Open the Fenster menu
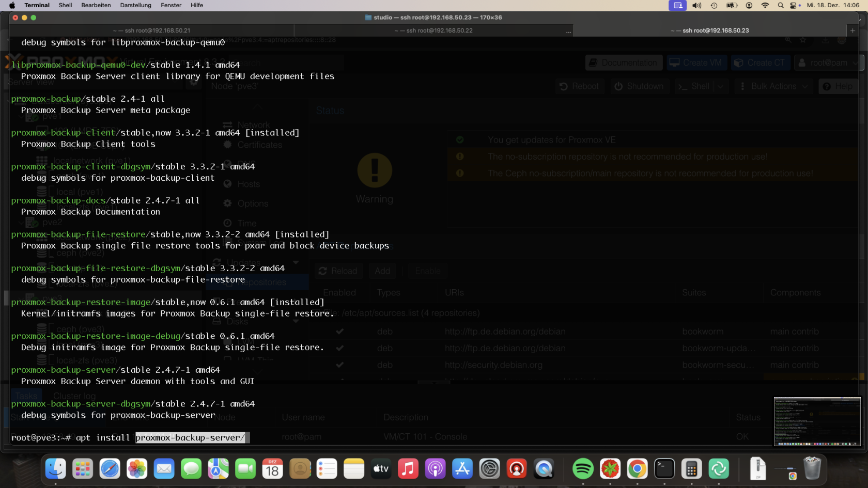The width and height of the screenshot is (868, 488). [171, 5]
